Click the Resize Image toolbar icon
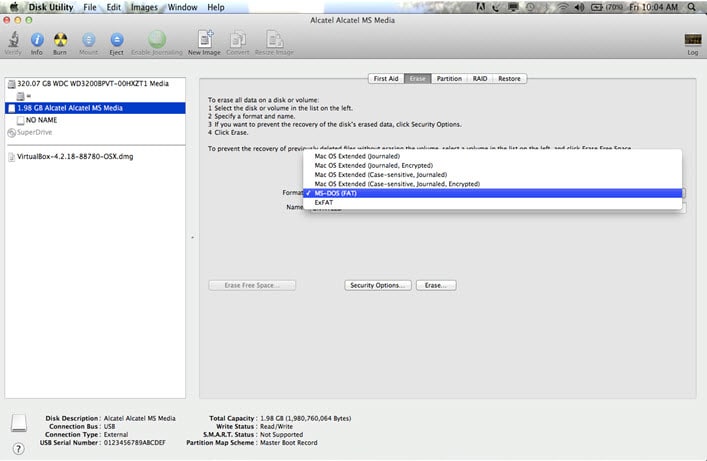Image resolution: width=707 pixels, height=461 pixels. pyautogui.click(x=274, y=39)
